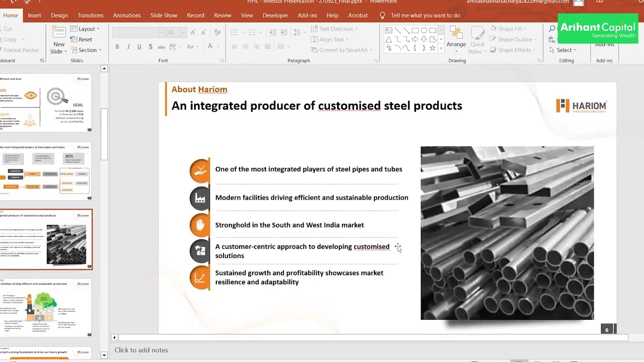Image resolution: width=644 pixels, height=362 pixels.
Task: Open the Slide Show tab
Action: 164,15
